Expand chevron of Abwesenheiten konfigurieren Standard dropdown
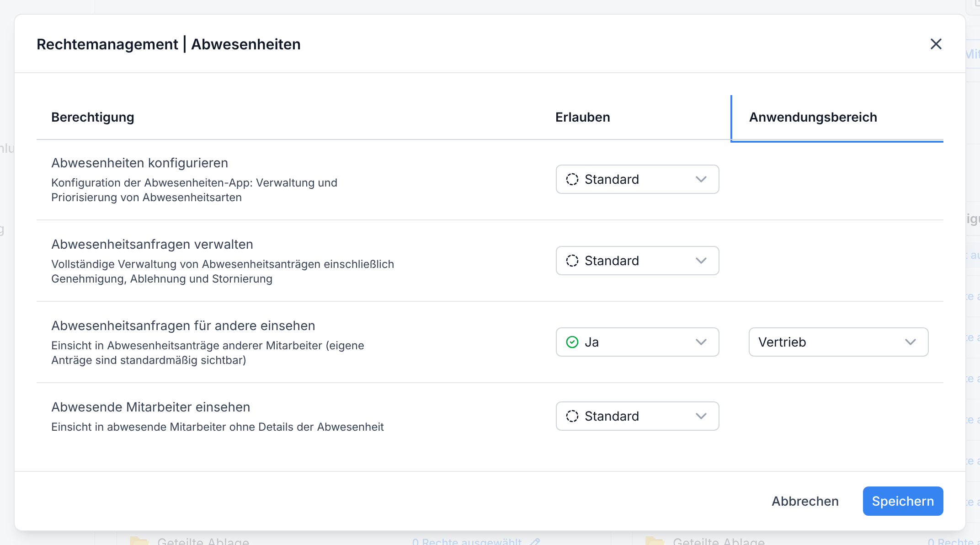Image resolution: width=980 pixels, height=545 pixels. (x=701, y=179)
